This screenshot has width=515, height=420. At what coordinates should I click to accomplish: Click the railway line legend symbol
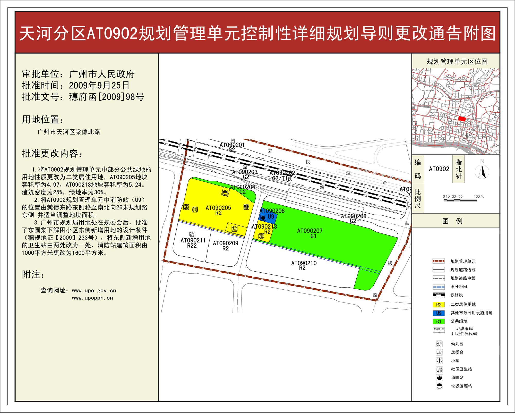[439, 295]
